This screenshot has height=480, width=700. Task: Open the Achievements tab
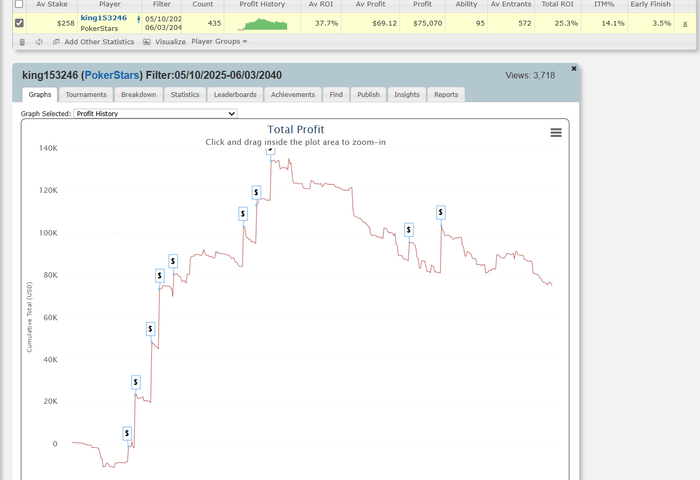tap(293, 95)
